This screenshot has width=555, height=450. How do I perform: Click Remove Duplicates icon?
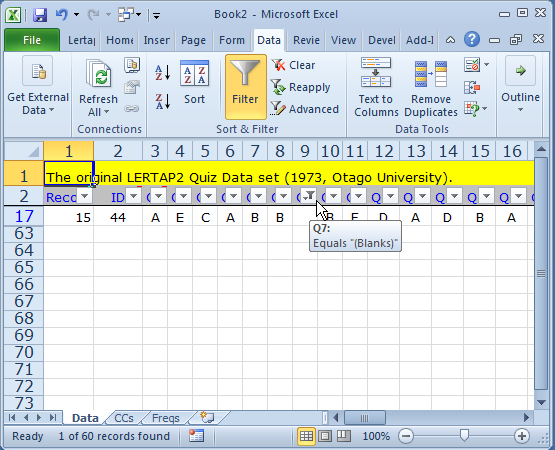(x=431, y=74)
